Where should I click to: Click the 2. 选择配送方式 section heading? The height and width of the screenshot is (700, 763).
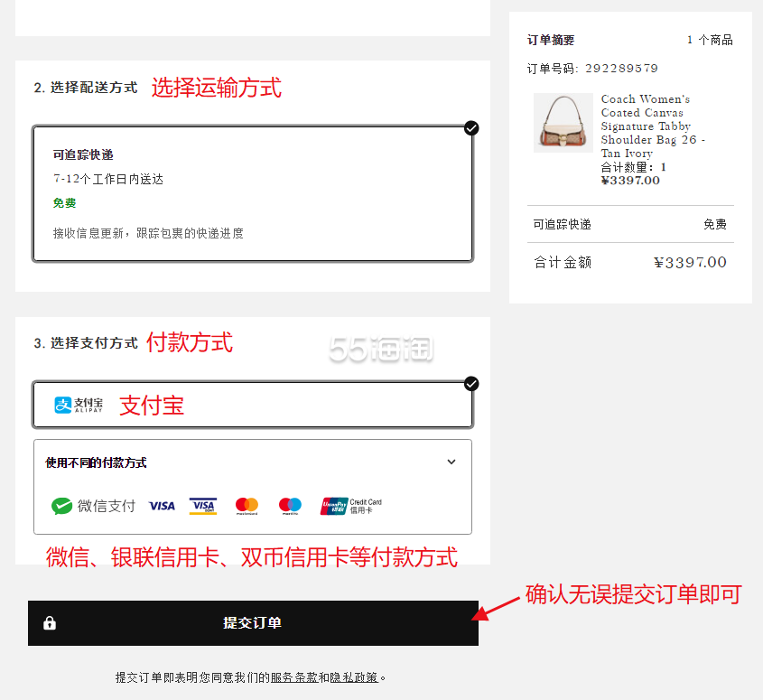pyautogui.click(x=86, y=88)
